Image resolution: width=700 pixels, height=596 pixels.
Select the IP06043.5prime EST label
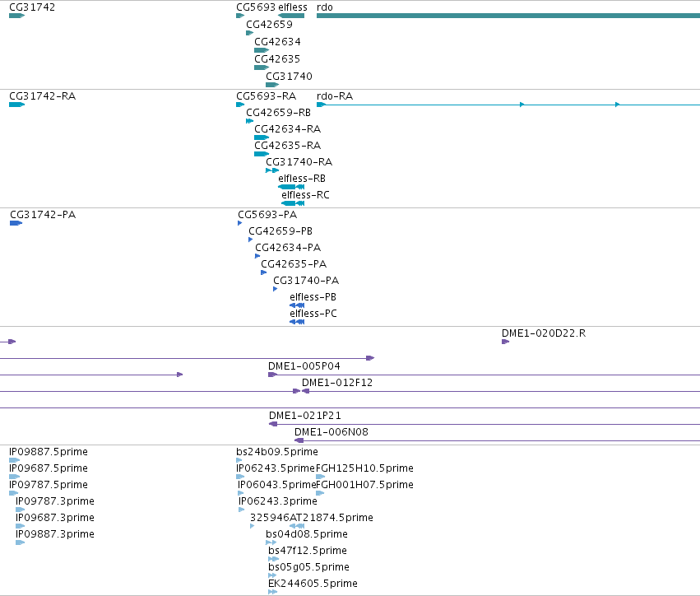coord(276,485)
